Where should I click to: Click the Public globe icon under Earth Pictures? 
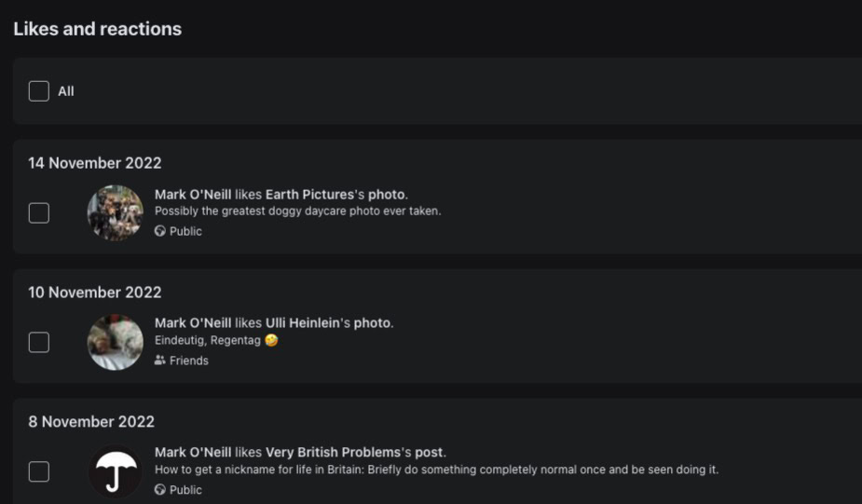(160, 231)
